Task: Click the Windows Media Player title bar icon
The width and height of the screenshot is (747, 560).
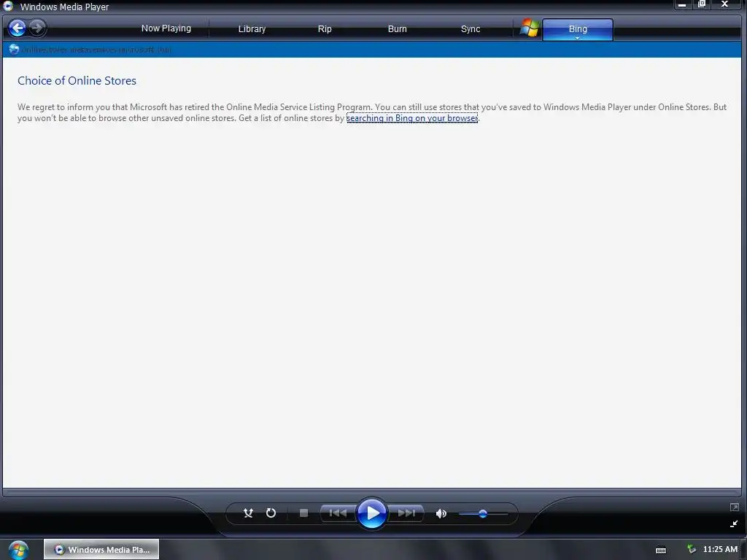Action: [8, 6]
